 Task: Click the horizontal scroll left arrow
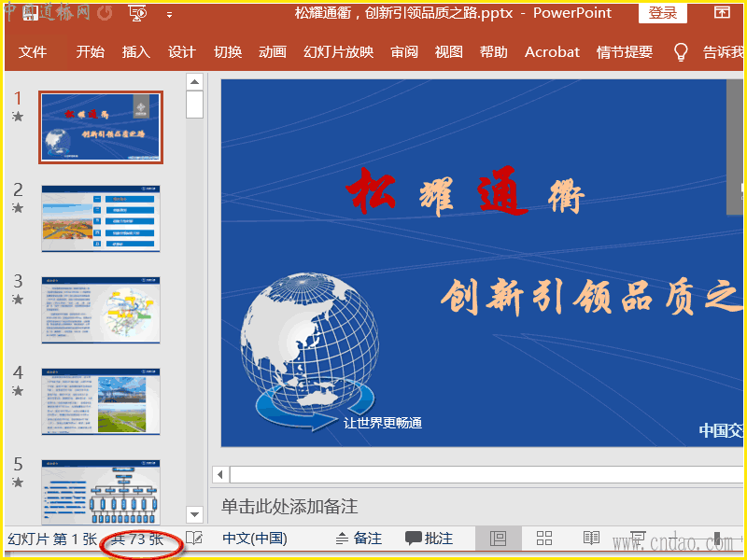coord(220,474)
